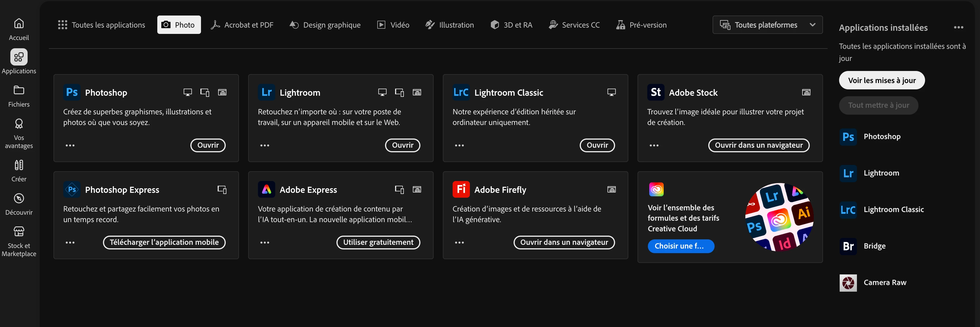Click Camera Raw icon in installed apps
The image size is (980, 327).
tap(848, 282)
